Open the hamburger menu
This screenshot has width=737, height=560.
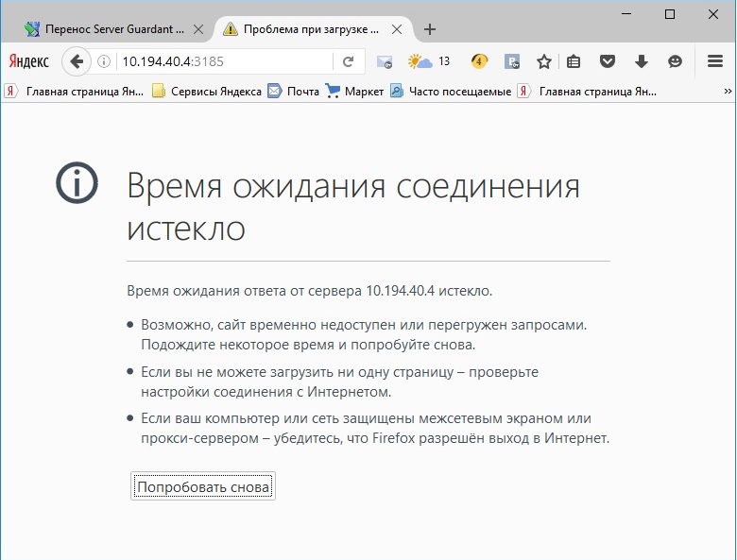pos(715,62)
